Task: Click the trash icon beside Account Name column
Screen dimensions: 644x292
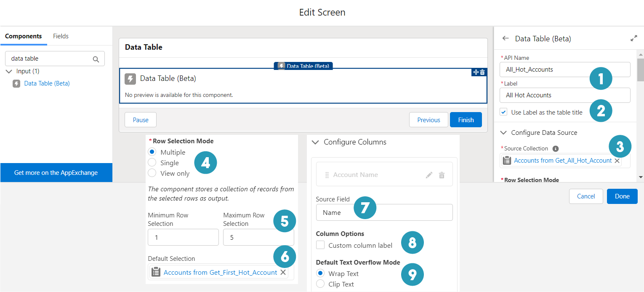Action: pyautogui.click(x=442, y=174)
